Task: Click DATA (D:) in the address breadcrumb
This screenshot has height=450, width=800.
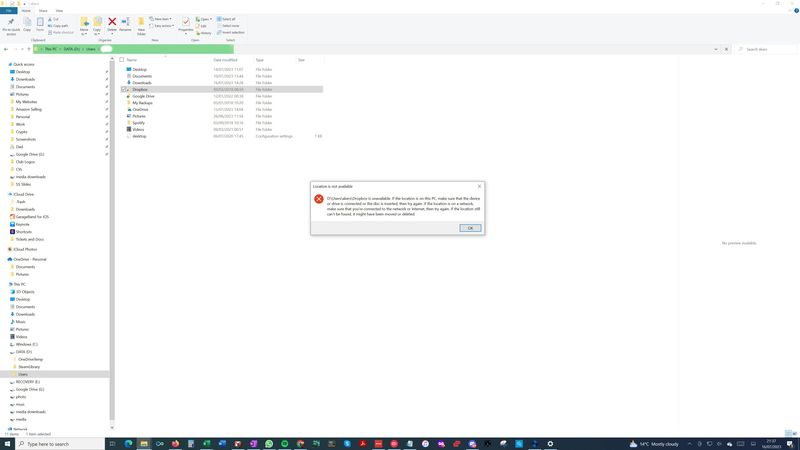Action: pyautogui.click(x=71, y=49)
